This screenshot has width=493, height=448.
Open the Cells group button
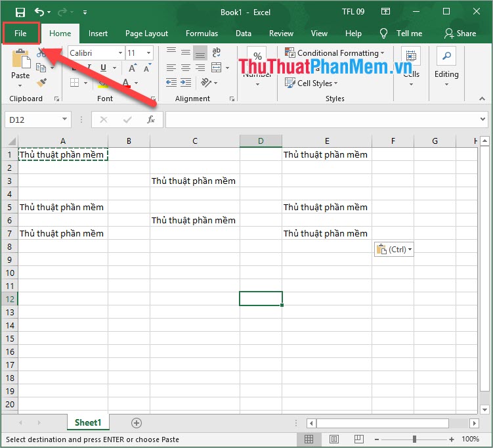411,67
